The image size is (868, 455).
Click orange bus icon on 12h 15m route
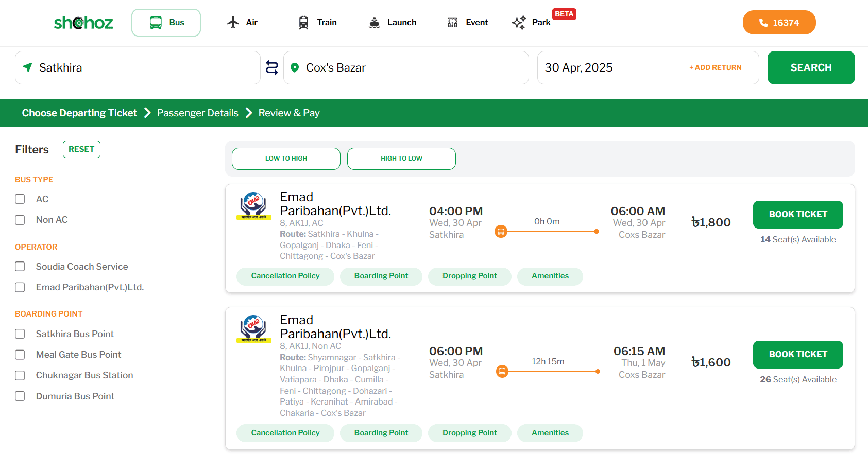(x=502, y=372)
